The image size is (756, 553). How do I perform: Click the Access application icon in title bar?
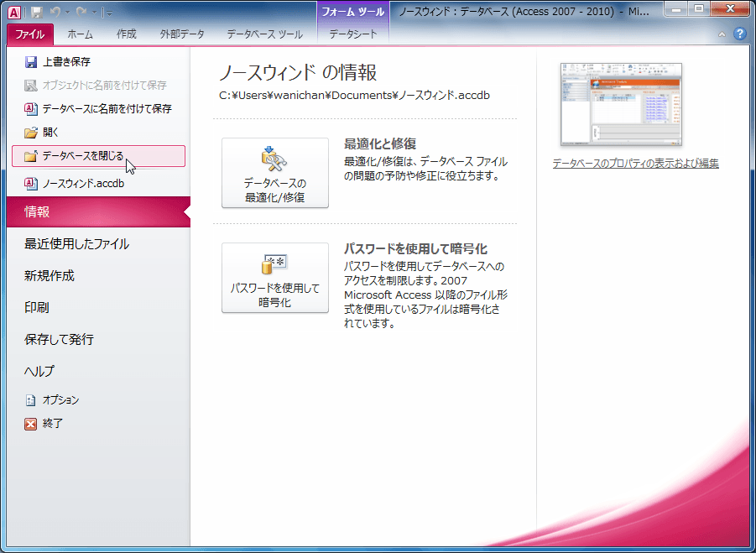(14, 12)
